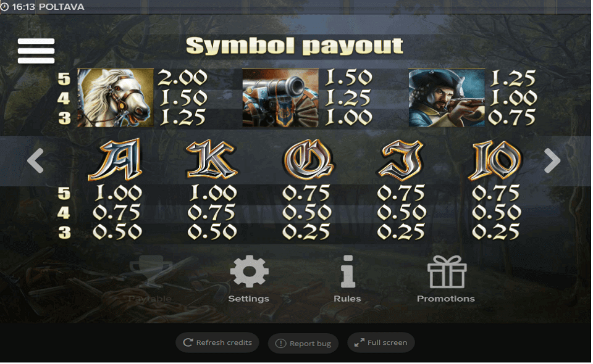
Task: Open the hamburger menu icon
Action: click(x=36, y=51)
